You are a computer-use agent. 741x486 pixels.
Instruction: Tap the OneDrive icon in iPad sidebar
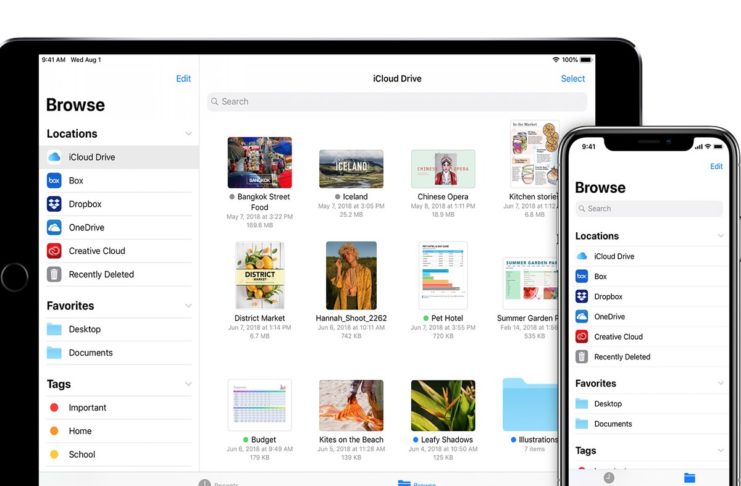(54, 227)
